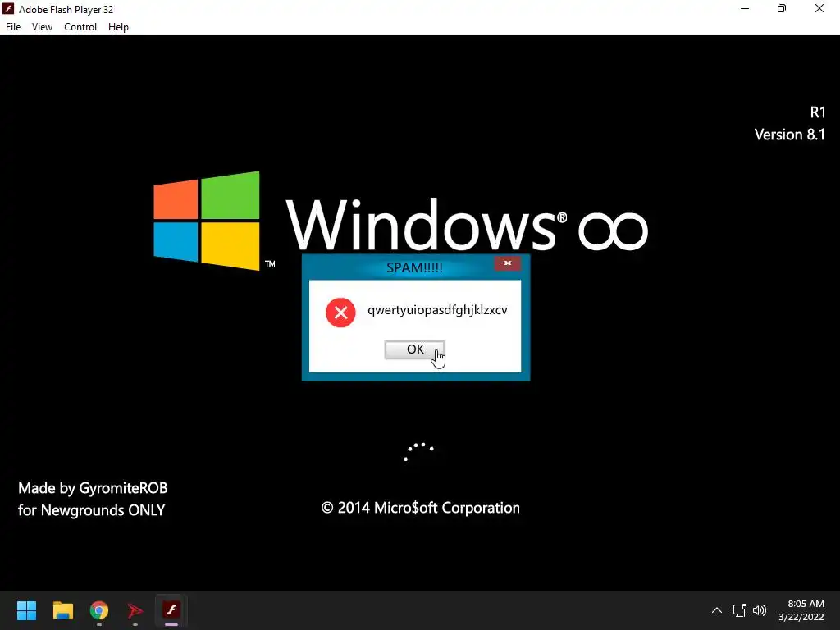Click the qwertyuiopasdfghjklzxcv message text

coord(437,310)
